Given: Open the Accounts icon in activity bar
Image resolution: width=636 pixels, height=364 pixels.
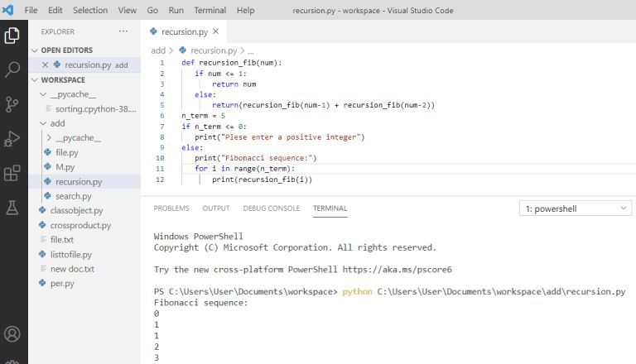Looking at the screenshot, I should click(12, 334).
